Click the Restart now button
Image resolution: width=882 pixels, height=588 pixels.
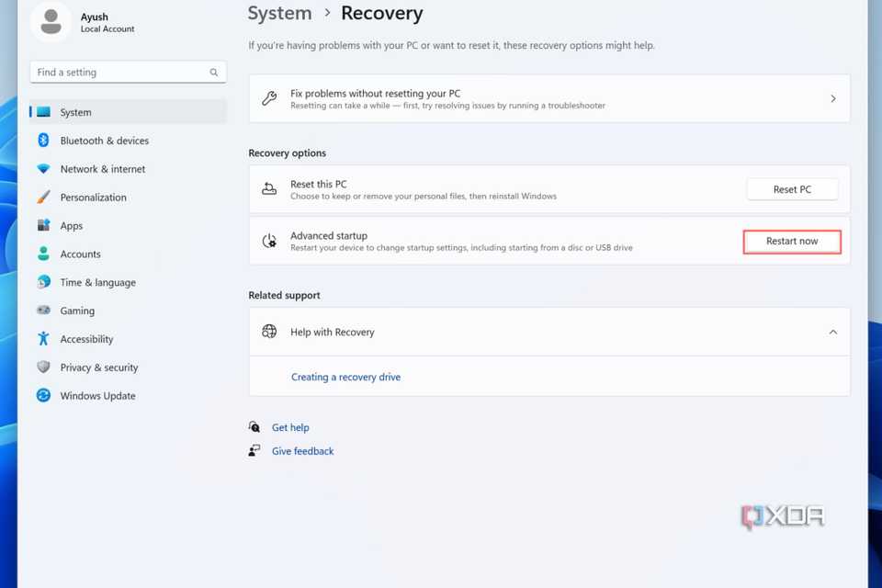click(792, 242)
